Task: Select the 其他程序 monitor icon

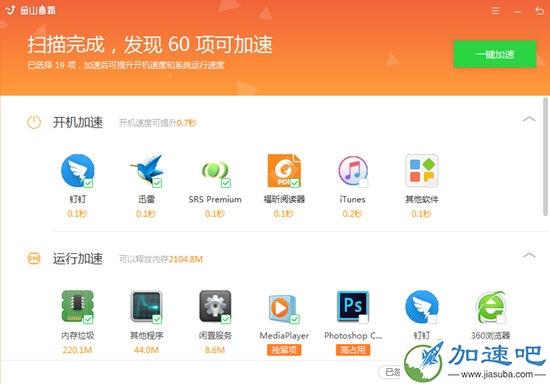Action: [x=146, y=306]
